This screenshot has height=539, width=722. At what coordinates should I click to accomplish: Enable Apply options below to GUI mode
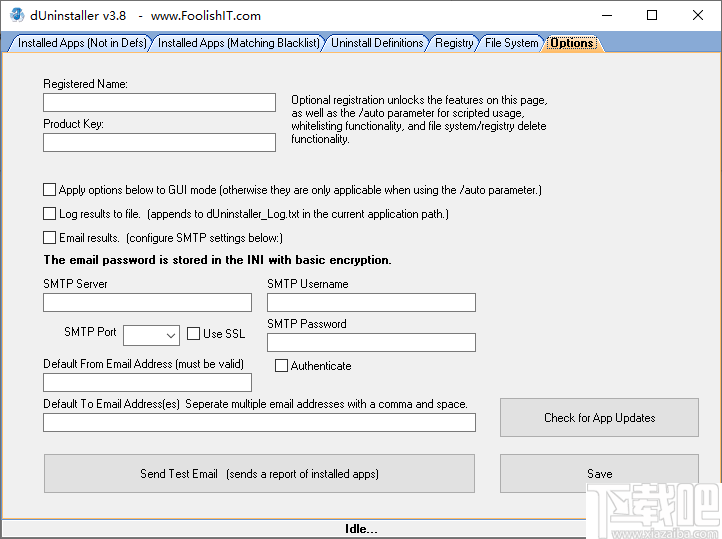[49, 190]
